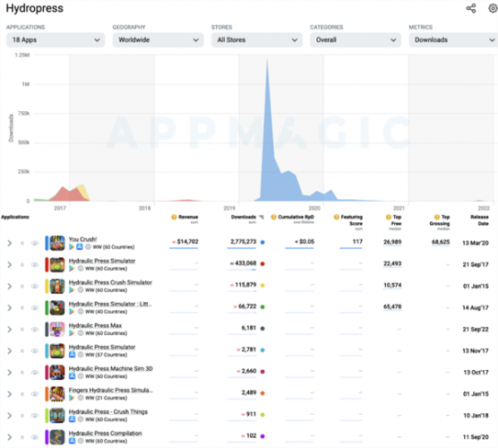
Task: Toggle visibility eye for You Crush!
Action: click(35, 243)
